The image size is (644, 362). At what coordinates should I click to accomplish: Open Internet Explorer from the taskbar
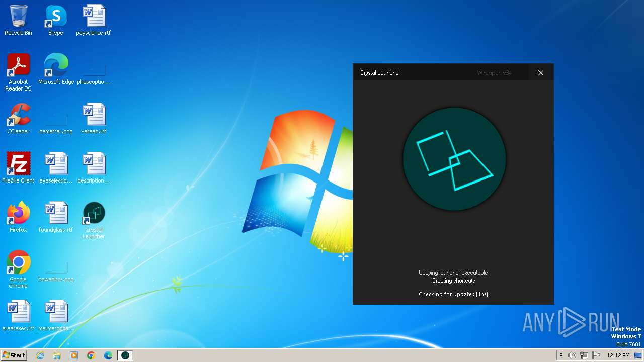[x=40, y=355]
